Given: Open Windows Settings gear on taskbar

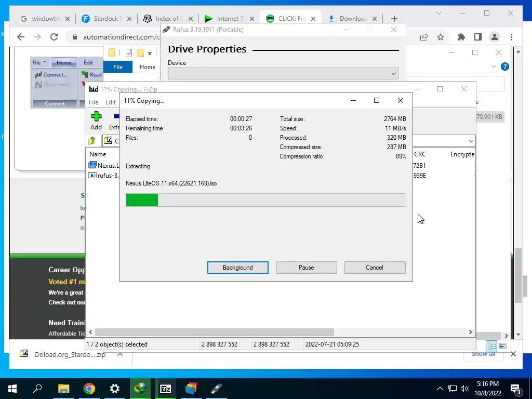Looking at the screenshot, I should (x=115, y=389).
